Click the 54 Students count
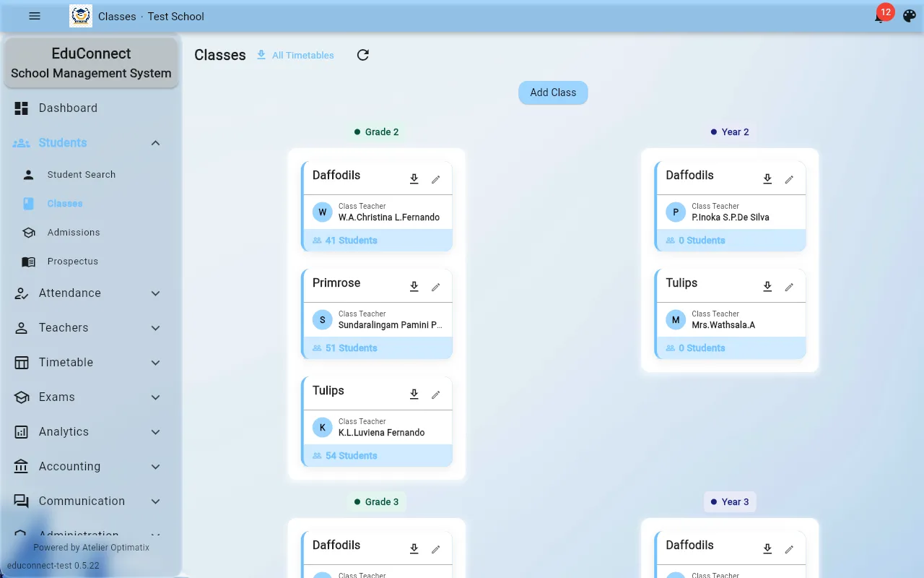The height and width of the screenshot is (578, 924). tap(351, 456)
